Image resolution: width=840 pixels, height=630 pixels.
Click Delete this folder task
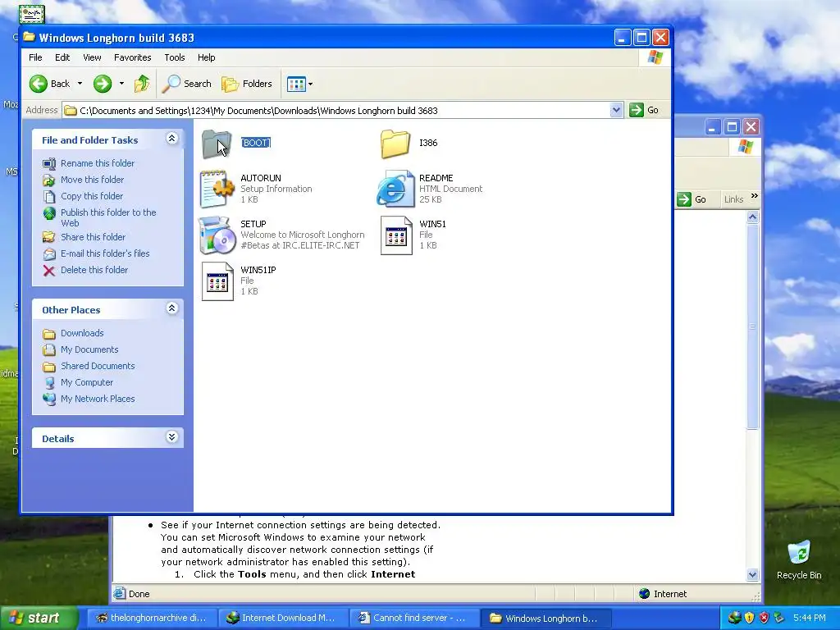94,270
